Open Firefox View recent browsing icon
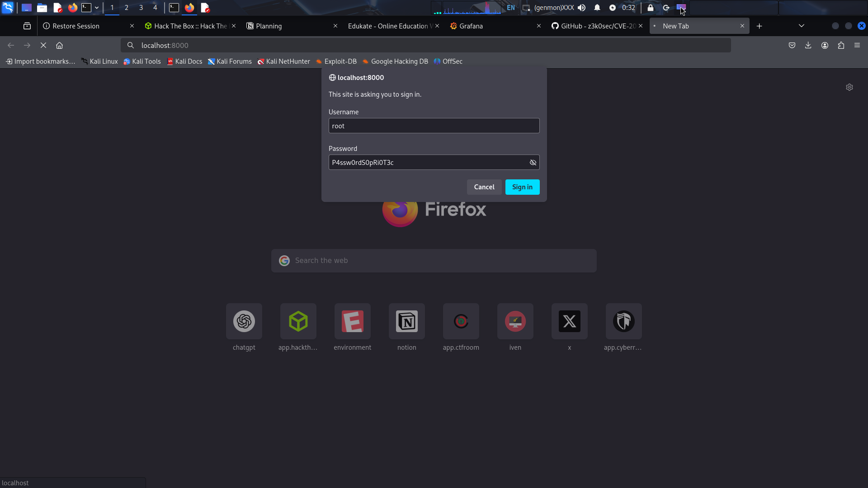The height and width of the screenshot is (488, 868). pos(27,26)
